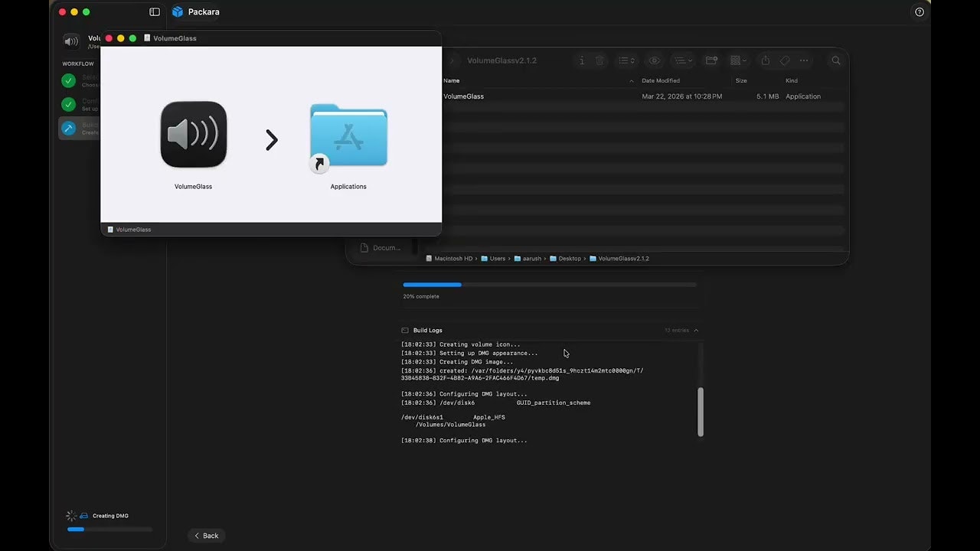Click log line 'Creating DMG image...'
This screenshot has width=980, height=551.
(457, 361)
